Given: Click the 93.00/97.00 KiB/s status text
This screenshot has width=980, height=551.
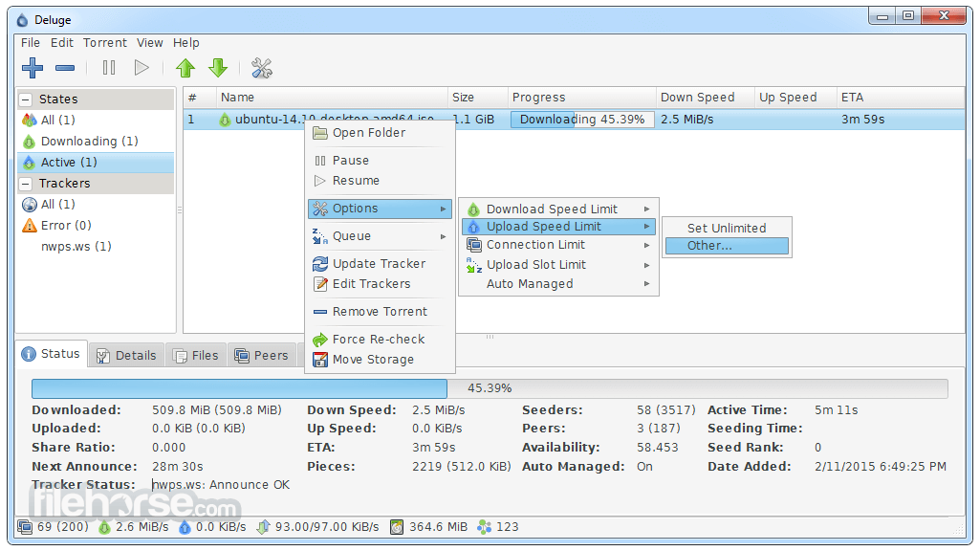Looking at the screenshot, I should (327, 527).
